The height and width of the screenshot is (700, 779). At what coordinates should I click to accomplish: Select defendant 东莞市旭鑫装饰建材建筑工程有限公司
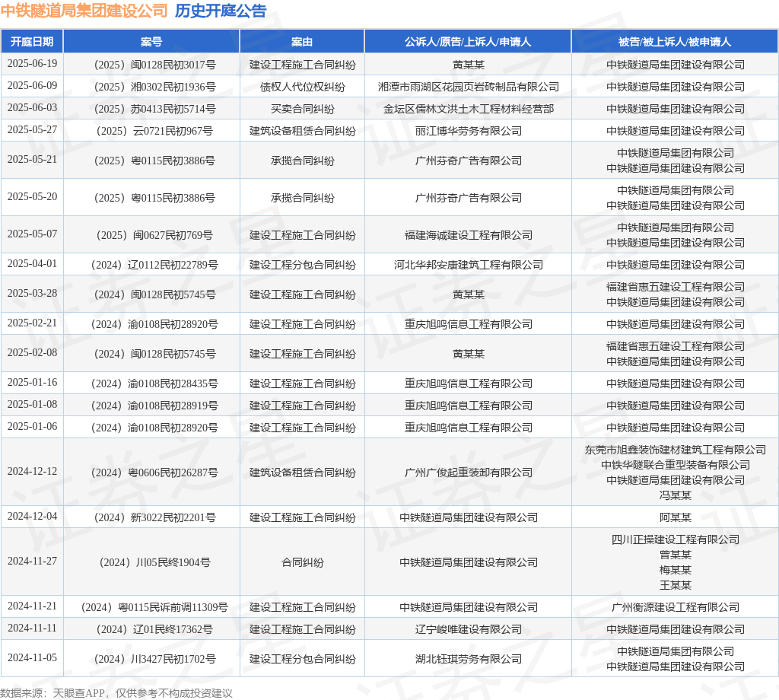[676, 450]
